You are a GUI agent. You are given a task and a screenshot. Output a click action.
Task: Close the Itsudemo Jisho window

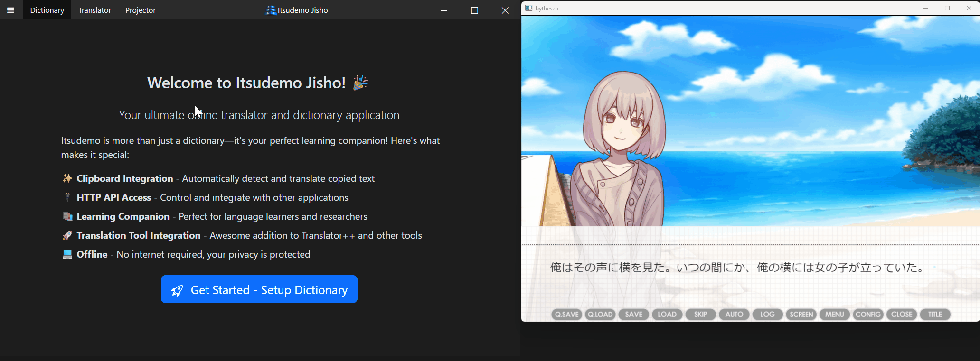(505, 10)
